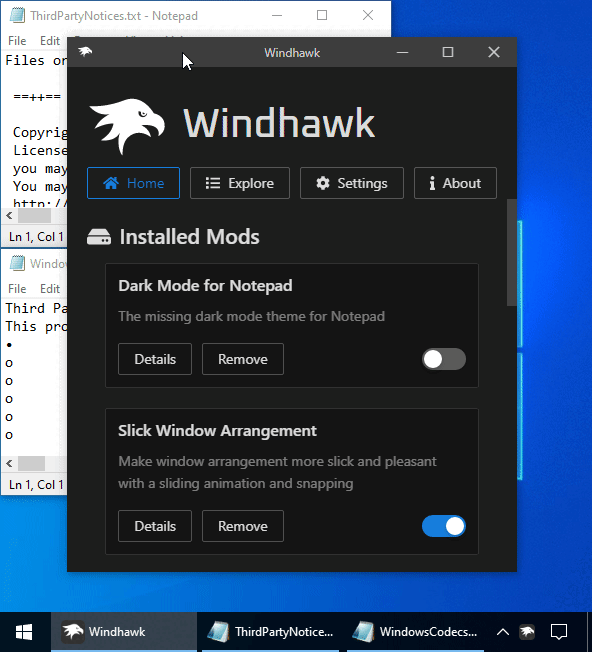
Task: Click Notepad icon in ThirdPartyNotices title bar
Action: (17, 15)
